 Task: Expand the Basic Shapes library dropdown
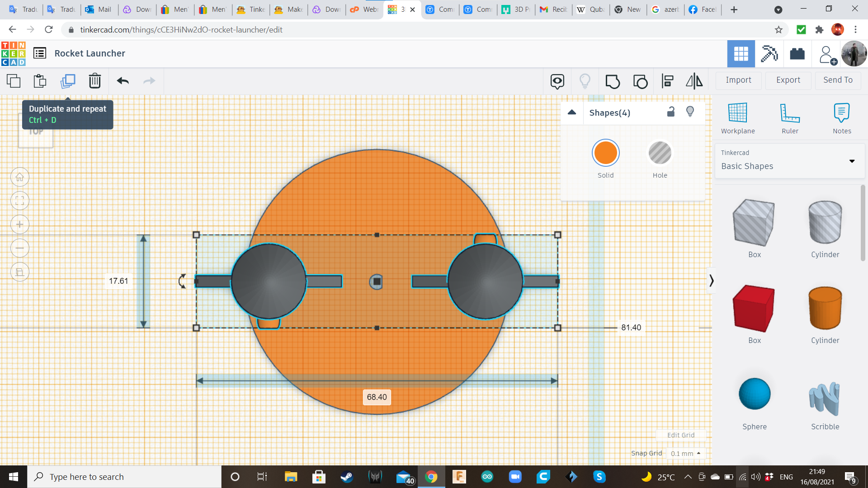tap(852, 161)
